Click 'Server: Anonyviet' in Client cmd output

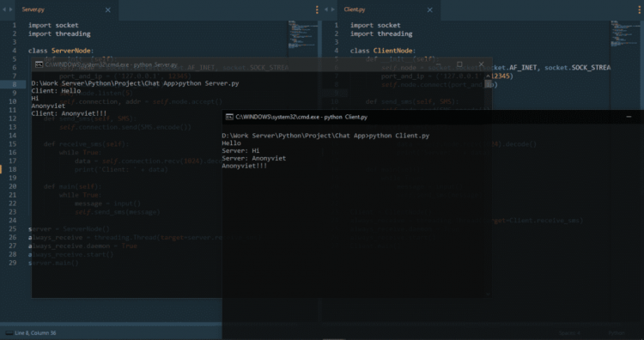(x=254, y=159)
